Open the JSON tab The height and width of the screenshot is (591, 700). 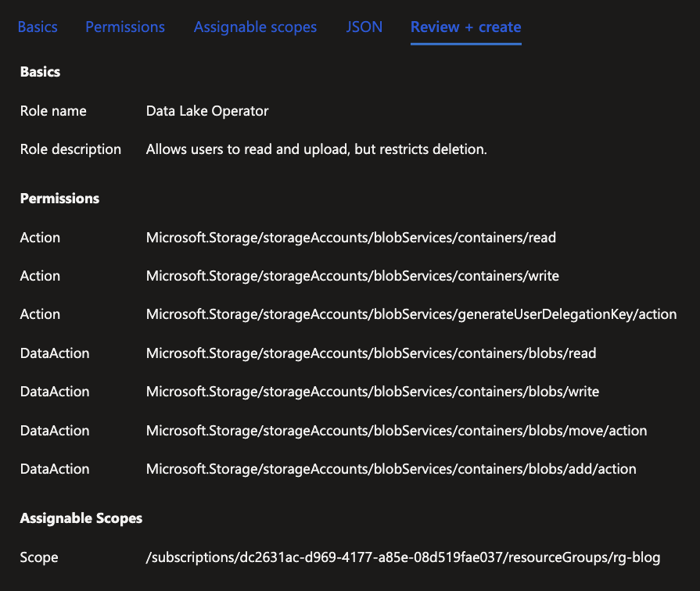[x=364, y=27]
